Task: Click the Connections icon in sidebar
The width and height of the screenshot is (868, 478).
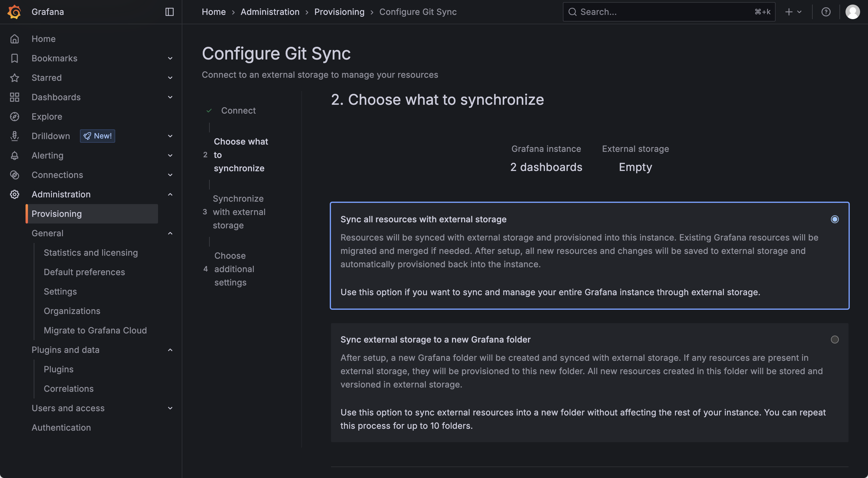Action: click(15, 175)
